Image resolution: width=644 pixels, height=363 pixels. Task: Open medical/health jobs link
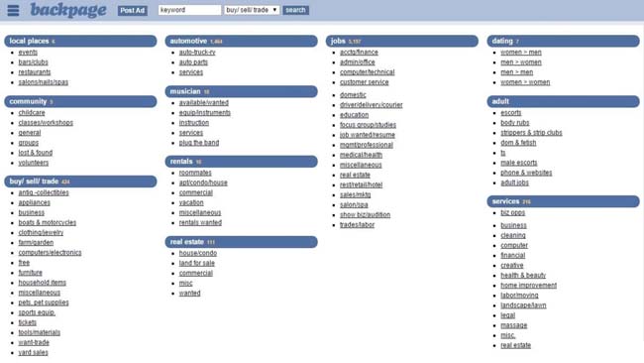[361, 155]
